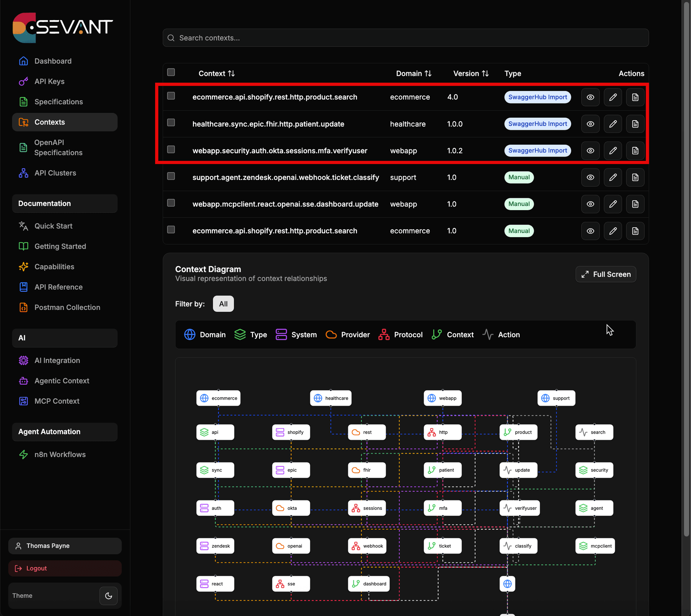View ecommerce version 1.0 context eye icon
This screenshot has width=691, height=616.
590,231
